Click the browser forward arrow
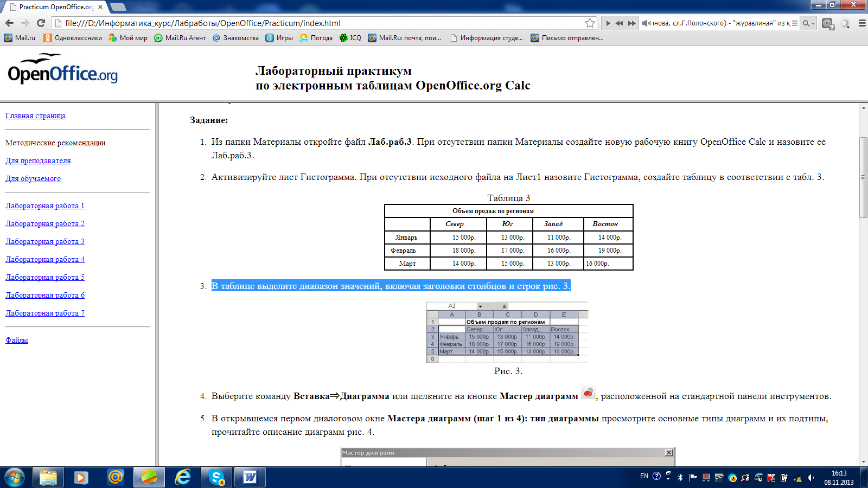 point(25,23)
